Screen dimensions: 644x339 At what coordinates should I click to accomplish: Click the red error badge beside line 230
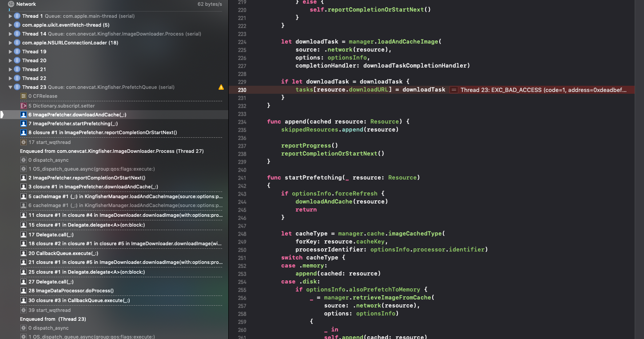point(453,89)
